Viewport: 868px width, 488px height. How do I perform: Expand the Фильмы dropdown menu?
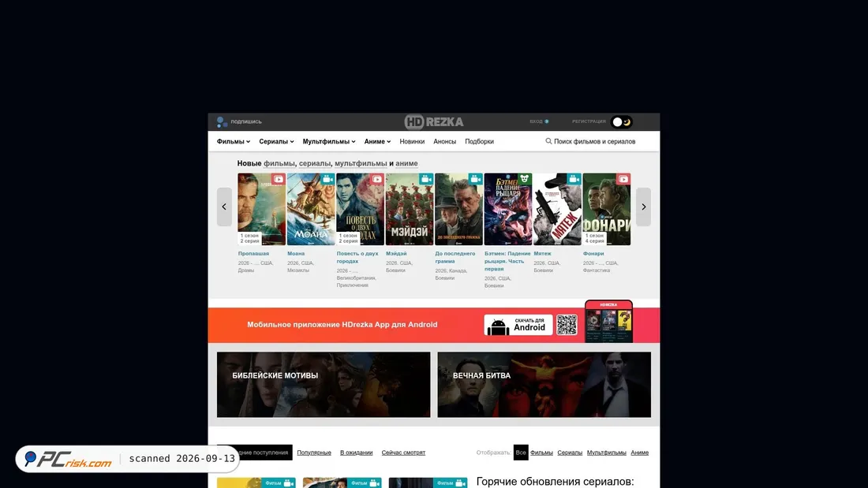(233, 142)
